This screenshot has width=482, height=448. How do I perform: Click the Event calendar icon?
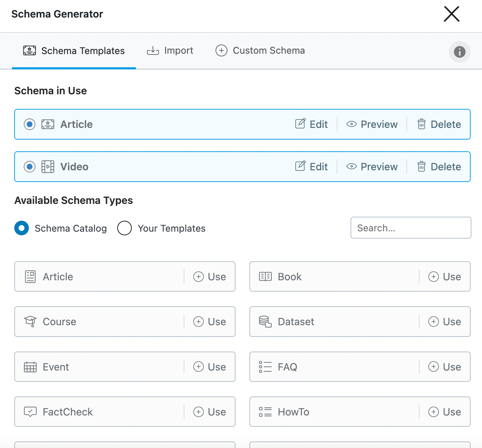click(x=30, y=367)
